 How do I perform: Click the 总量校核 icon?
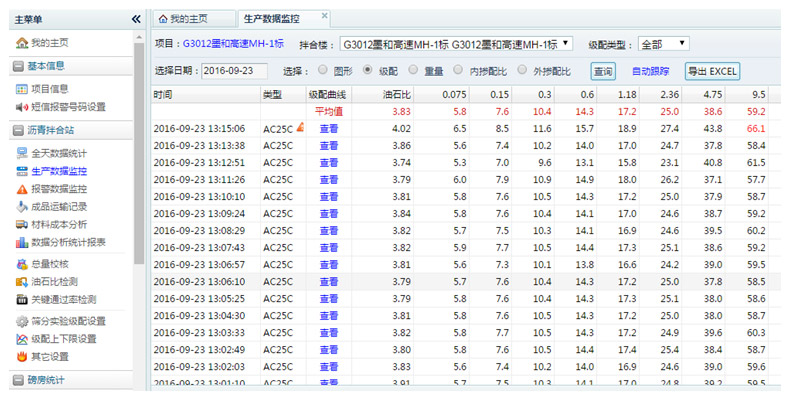point(22,264)
